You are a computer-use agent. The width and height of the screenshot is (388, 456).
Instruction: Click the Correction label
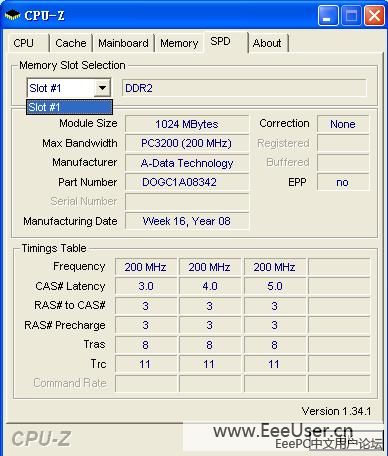[284, 123]
